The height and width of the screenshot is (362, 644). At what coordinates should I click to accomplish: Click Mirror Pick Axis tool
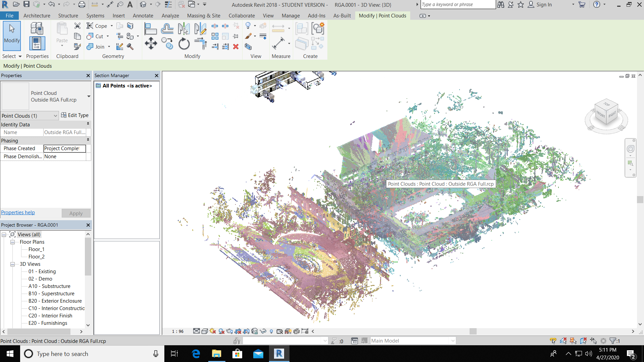coord(183,29)
